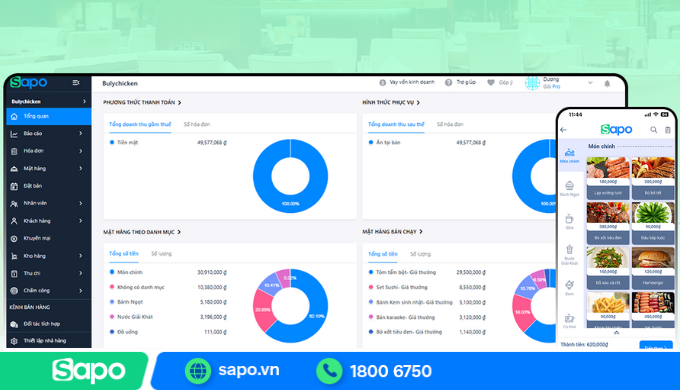Collapse the sidebar with the menu icon
Image resolution: width=680 pixels, height=390 pixels.
76,82
